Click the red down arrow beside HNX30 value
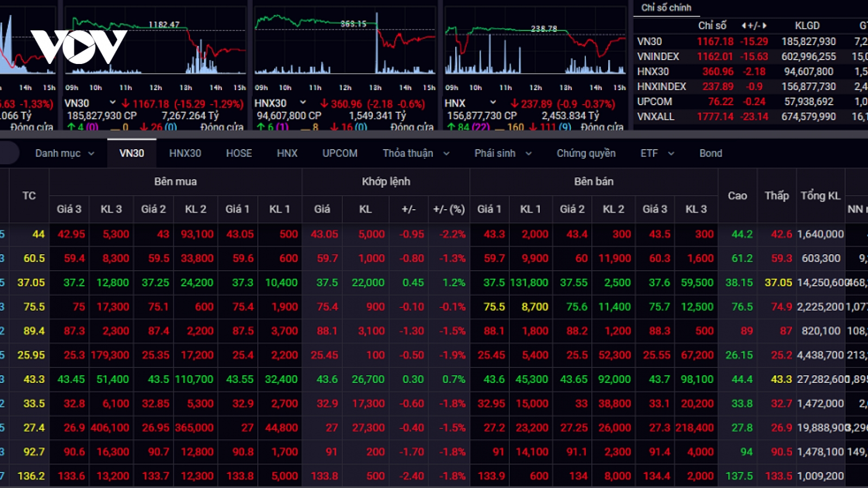Screen dimensions: 868x488 point(324,103)
